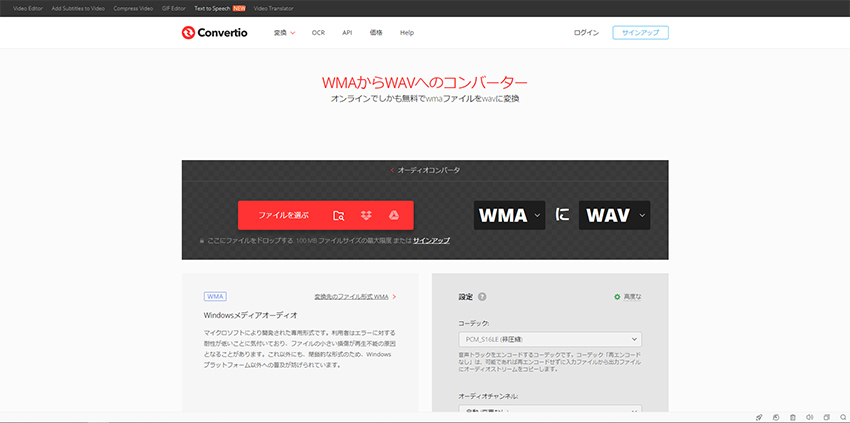Open the 価格 pricing menu item

(x=376, y=33)
